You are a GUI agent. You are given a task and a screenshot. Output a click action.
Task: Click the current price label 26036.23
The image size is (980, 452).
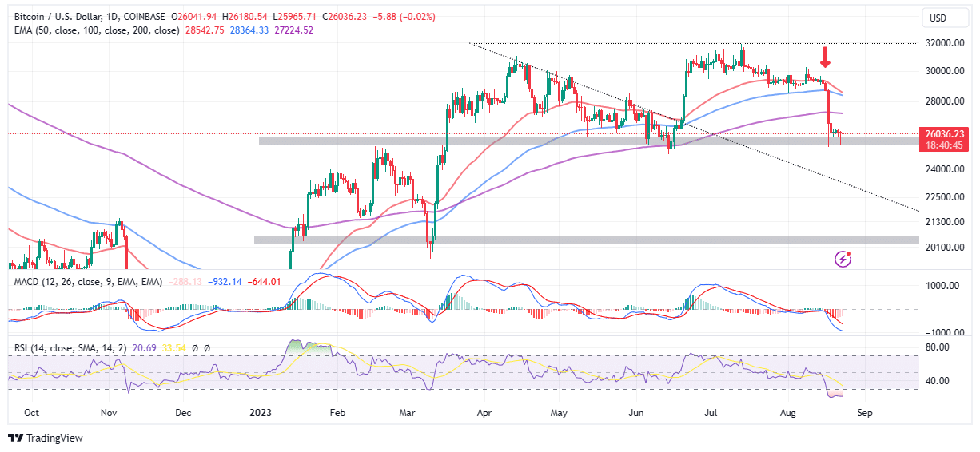pyautogui.click(x=945, y=133)
